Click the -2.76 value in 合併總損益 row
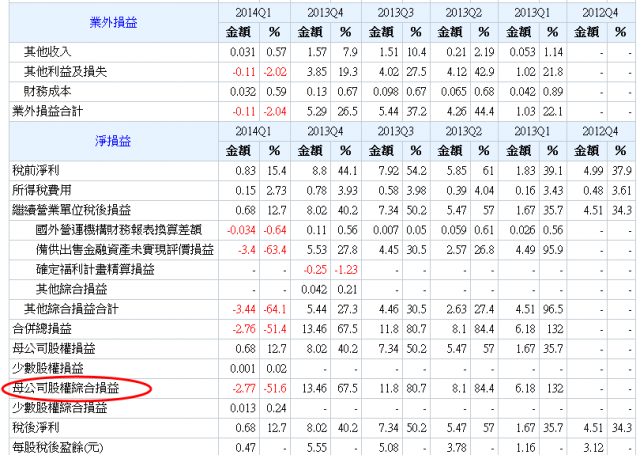The width and height of the screenshot is (640, 455). [244, 329]
